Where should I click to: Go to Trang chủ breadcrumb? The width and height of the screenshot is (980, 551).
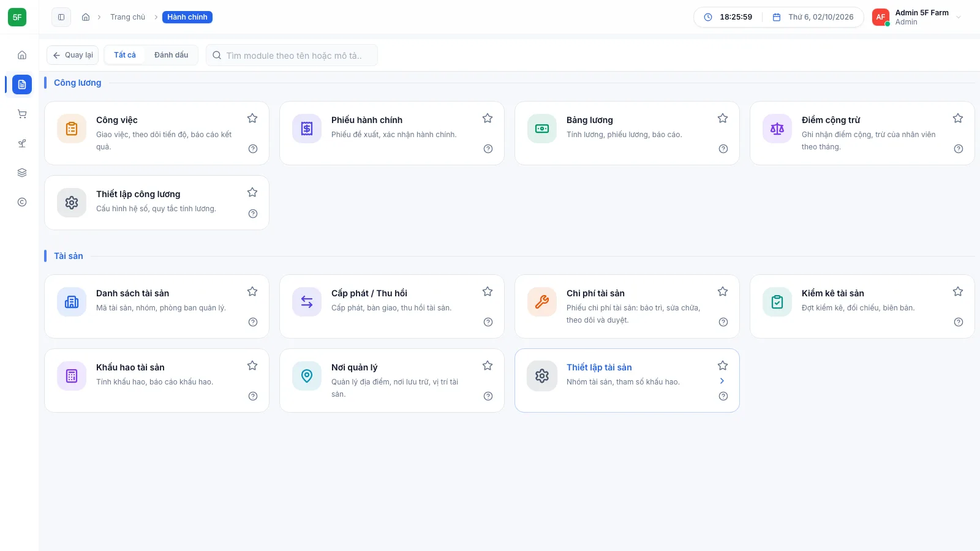128,17
